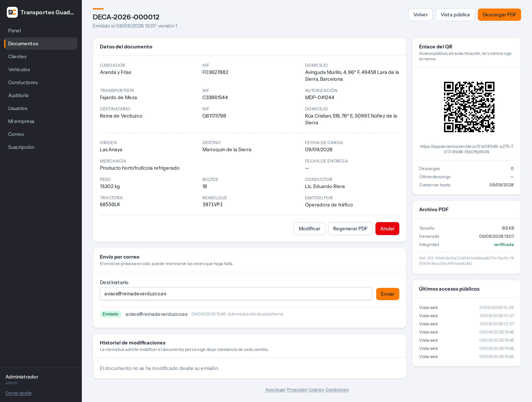Screen dimensions: 532x402
Task: Select Documentos in the sidebar
Action: pyautogui.click(x=41, y=43)
